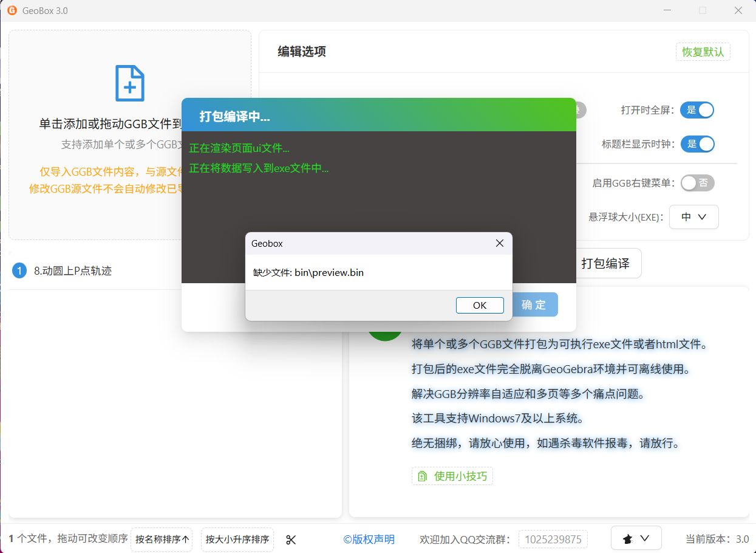756x553 pixels.
Task: Click the 打包编译 button
Action: tap(605, 264)
